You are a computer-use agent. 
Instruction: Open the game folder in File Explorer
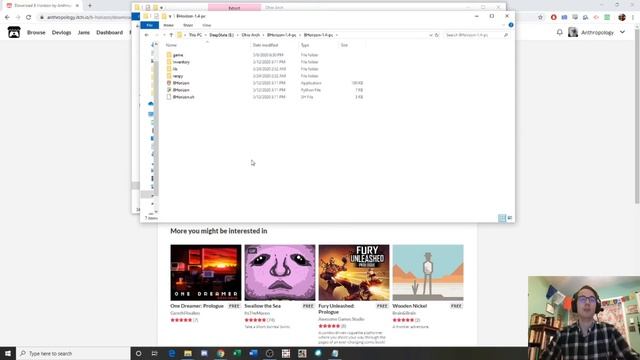point(178,55)
